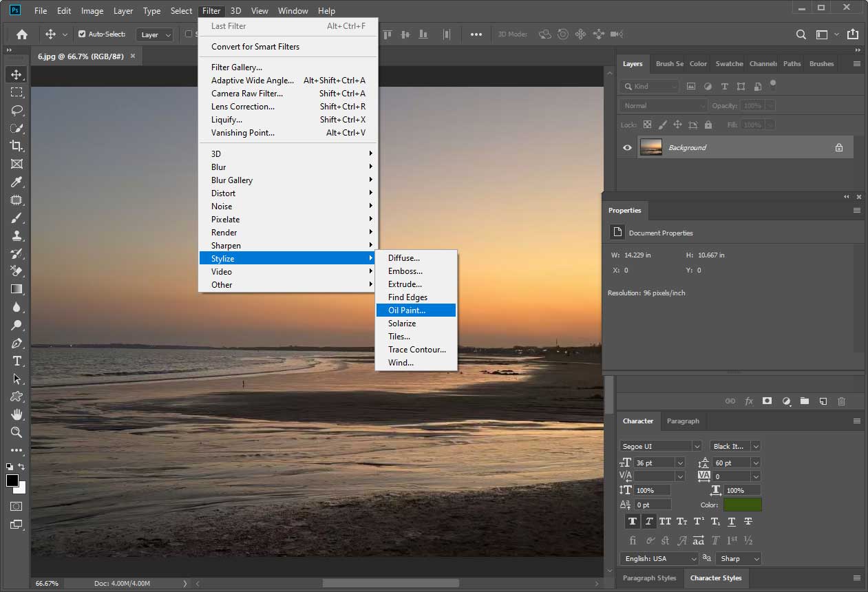Switch to the Channels tab

click(762, 63)
